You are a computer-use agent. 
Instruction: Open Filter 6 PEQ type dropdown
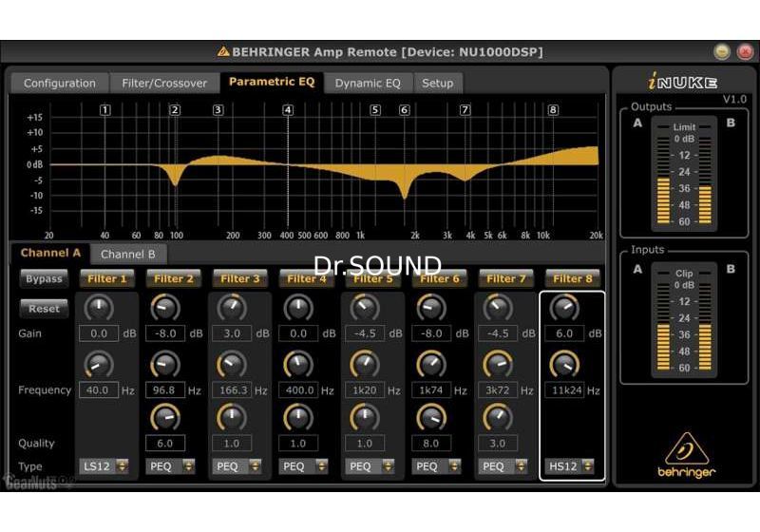coord(436,466)
